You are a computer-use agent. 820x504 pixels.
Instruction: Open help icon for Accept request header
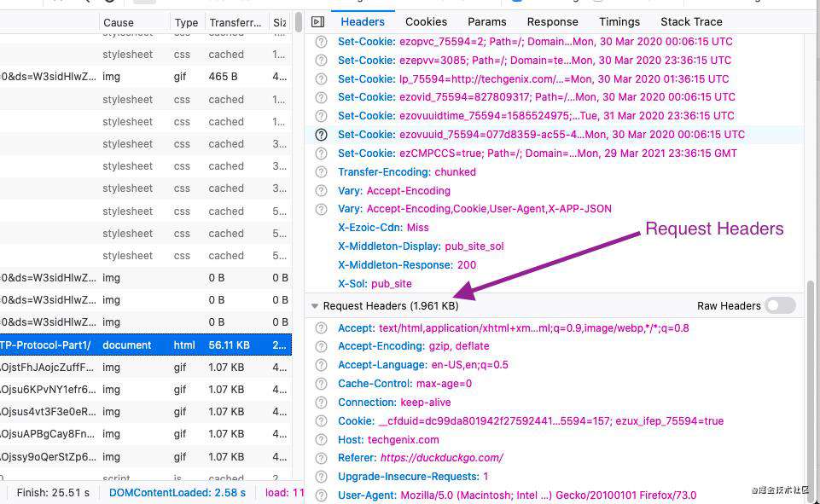click(x=321, y=328)
